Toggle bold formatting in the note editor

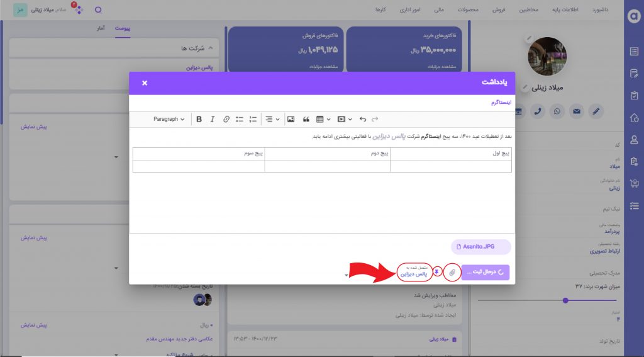tap(199, 119)
